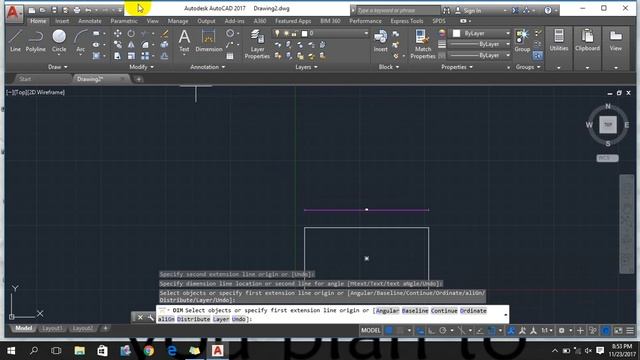Click the search keyword input field
This screenshot has width=640, height=360.
point(398,10)
